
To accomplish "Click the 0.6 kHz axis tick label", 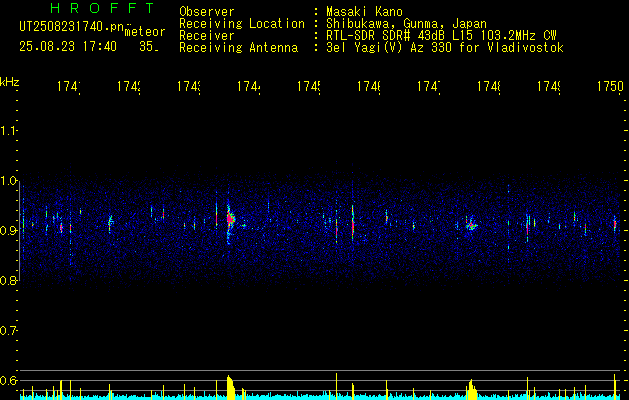I will point(8,380).
